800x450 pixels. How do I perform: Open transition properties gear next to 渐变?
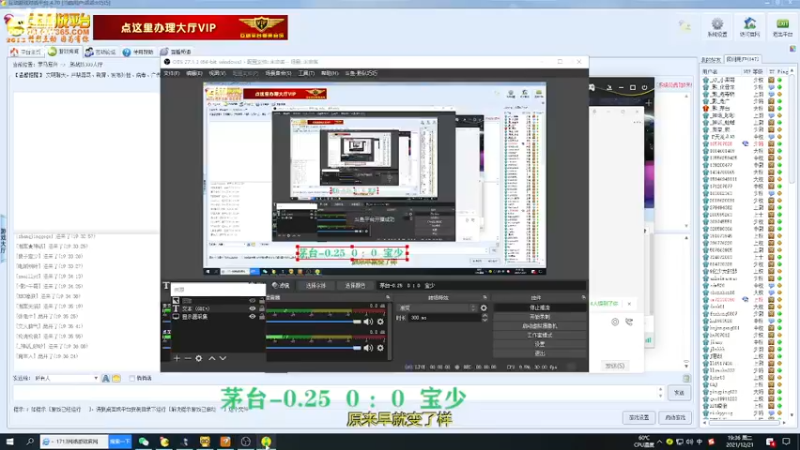pos(484,308)
